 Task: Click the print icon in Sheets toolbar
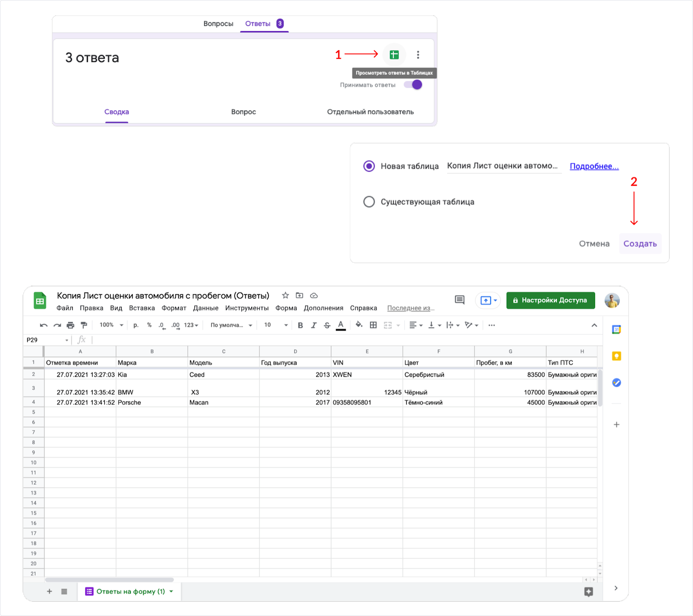(70, 325)
